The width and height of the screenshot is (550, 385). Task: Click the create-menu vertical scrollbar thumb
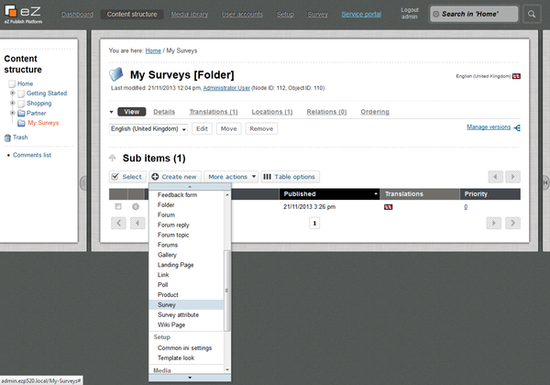(x=227, y=290)
